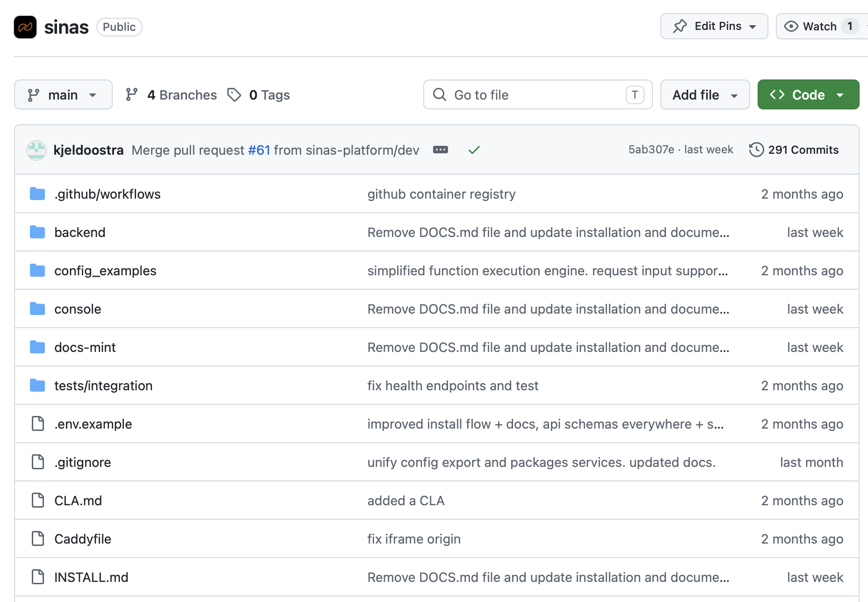
Task: Click the T keyboard shortcut hint
Action: tap(635, 95)
